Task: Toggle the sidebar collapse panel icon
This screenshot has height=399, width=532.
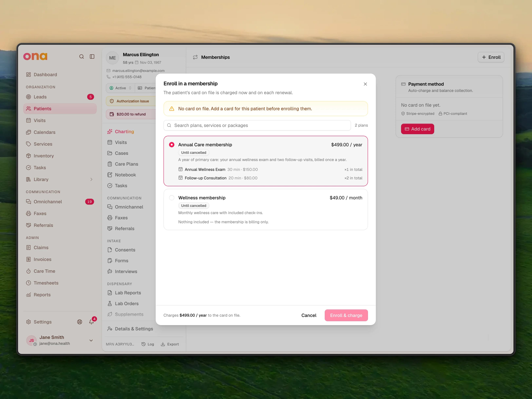Action: tap(92, 57)
